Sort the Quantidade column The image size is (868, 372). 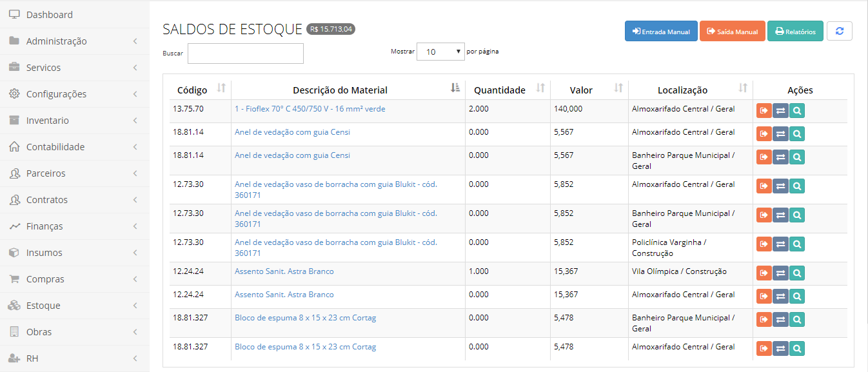540,88
